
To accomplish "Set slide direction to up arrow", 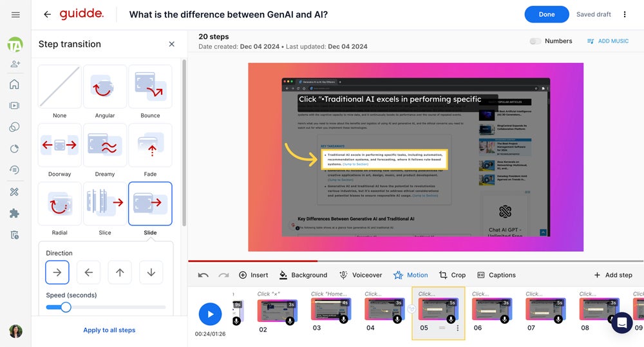I will [x=120, y=272].
